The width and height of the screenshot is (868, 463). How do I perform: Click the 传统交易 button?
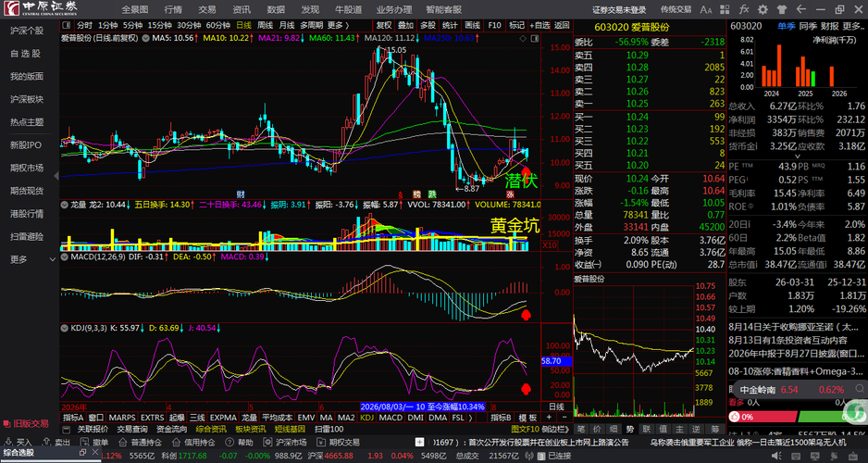click(x=676, y=9)
